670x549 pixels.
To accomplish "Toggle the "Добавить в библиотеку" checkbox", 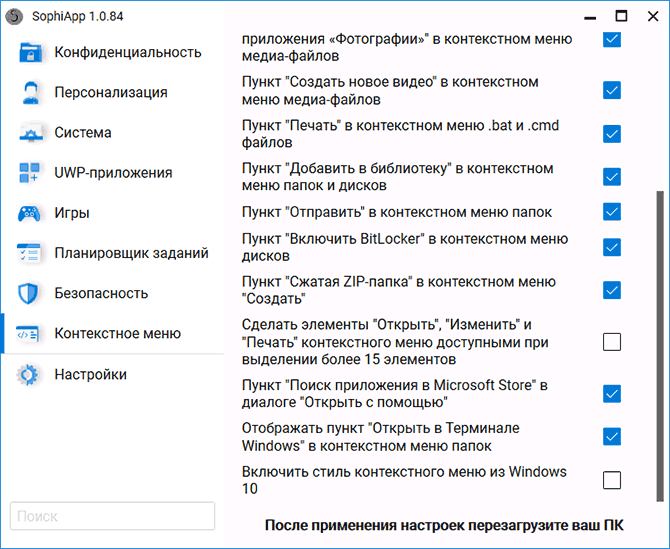I will (612, 177).
